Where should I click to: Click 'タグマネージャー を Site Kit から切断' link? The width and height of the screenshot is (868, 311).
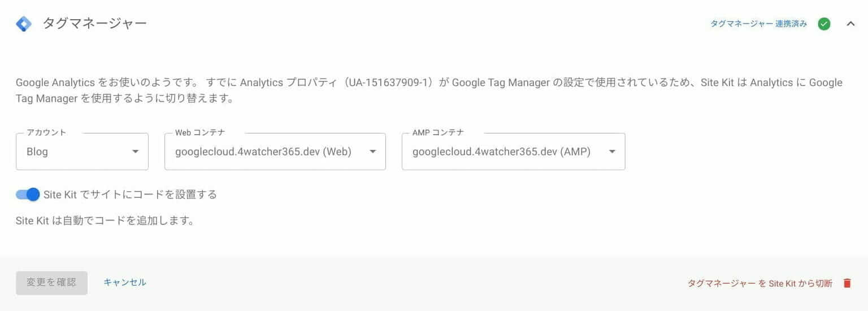[759, 283]
